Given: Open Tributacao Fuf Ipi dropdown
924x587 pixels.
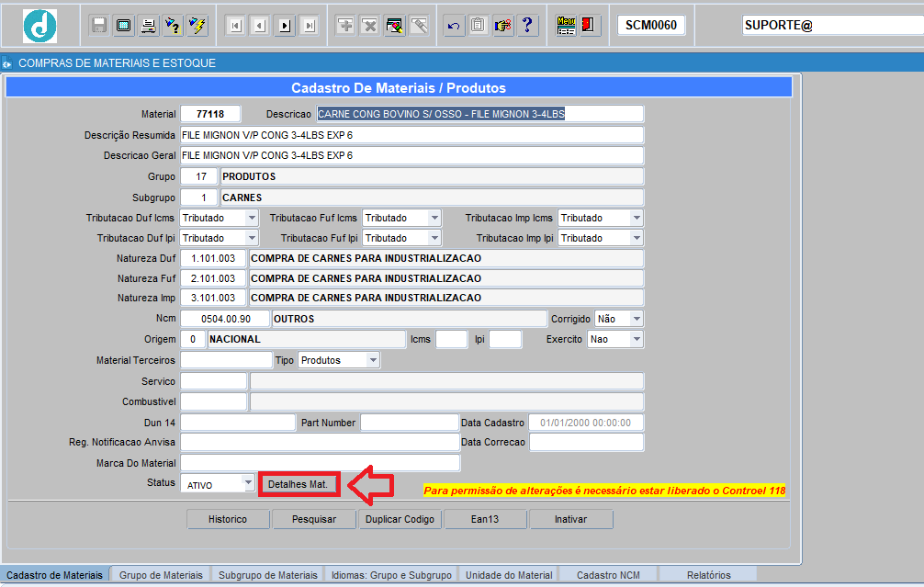Looking at the screenshot, I should click(x=434, y=238).
